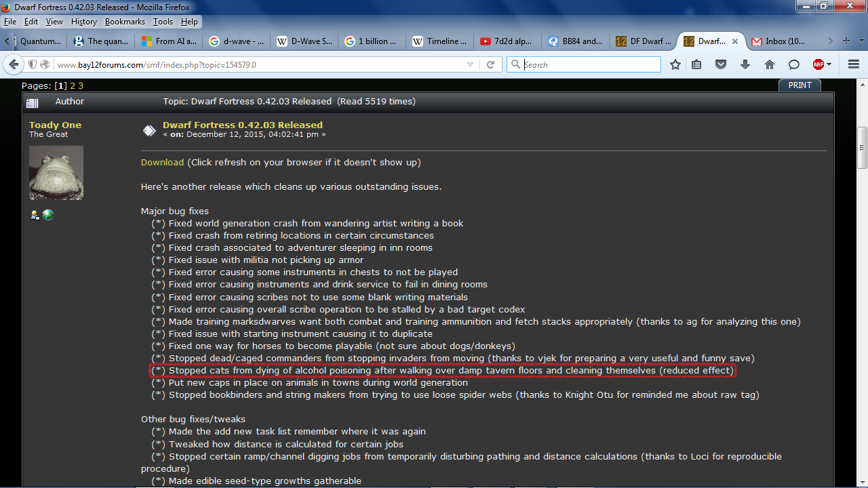Screen dimensions: 868x488
Task: Switch to the '7d2d alp...' YouTube tab
Action: 508,41
